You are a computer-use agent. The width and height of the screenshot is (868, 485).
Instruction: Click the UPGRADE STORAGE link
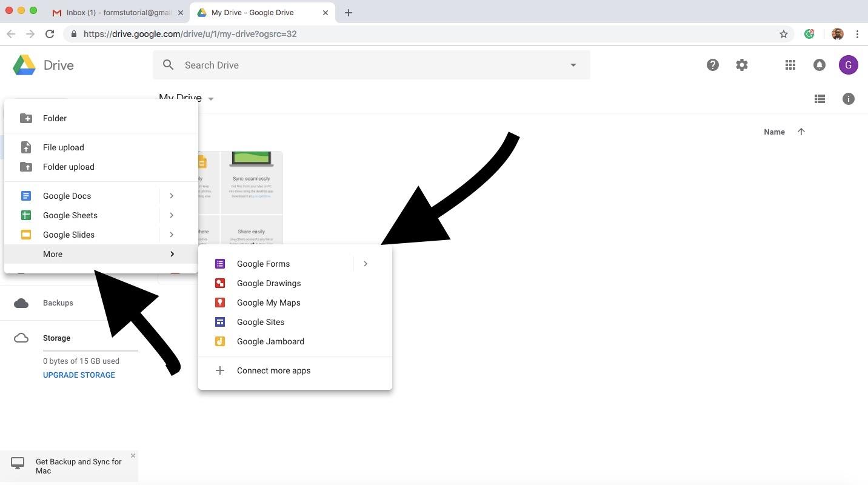coord(79,375)
